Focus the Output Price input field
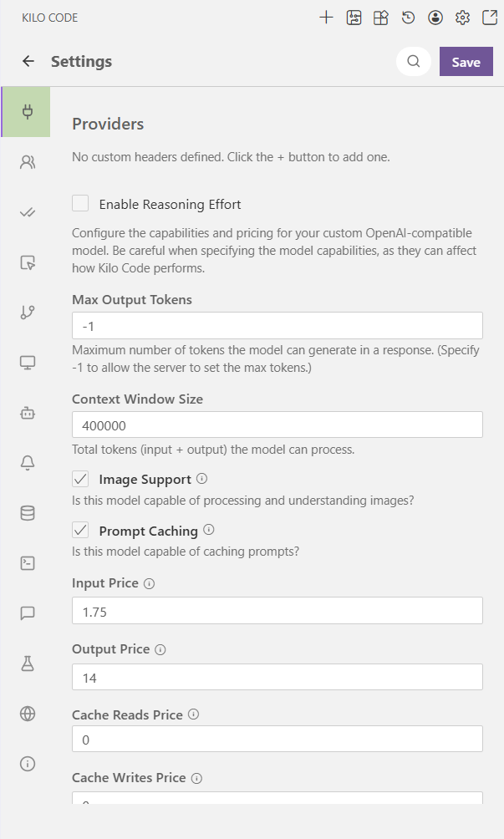This screenshot has height=839, width=504. (x=277, y=677)
